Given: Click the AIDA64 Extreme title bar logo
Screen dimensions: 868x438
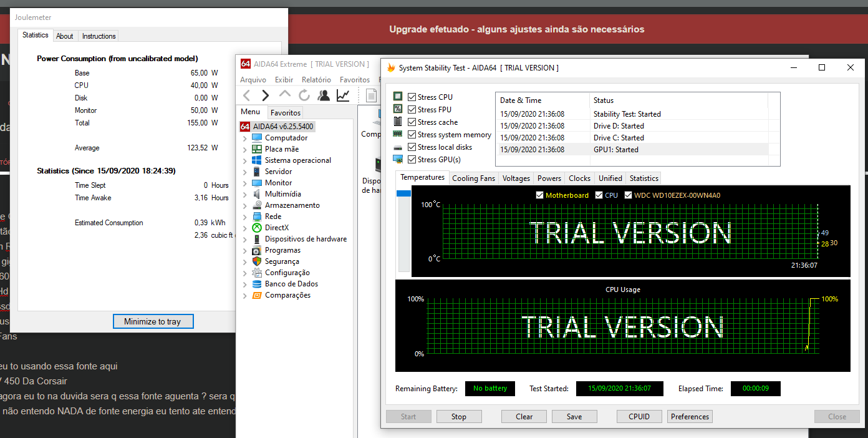Looking at the screenshot, I should click(x=245, y=64).
